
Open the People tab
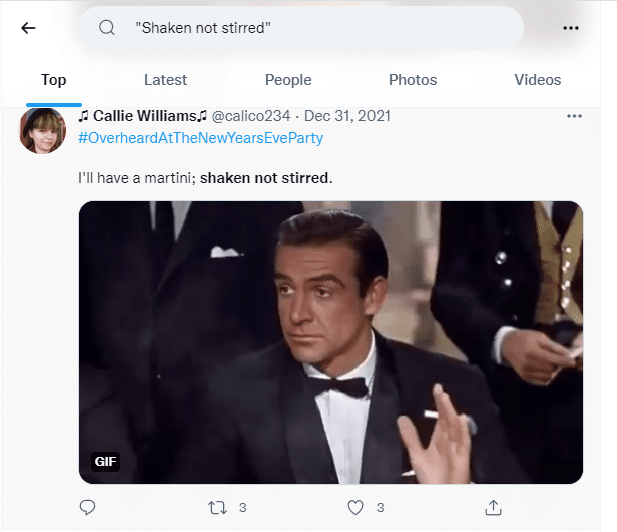click(288, 80)
